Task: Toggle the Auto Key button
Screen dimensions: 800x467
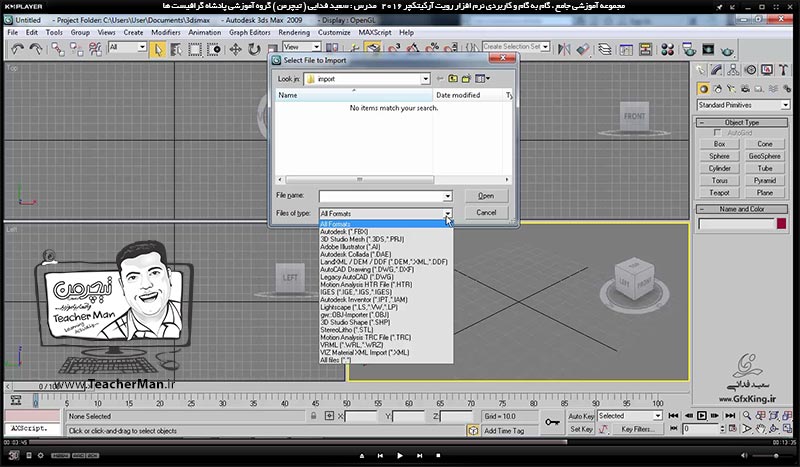Action: click(x=581, y=416)
